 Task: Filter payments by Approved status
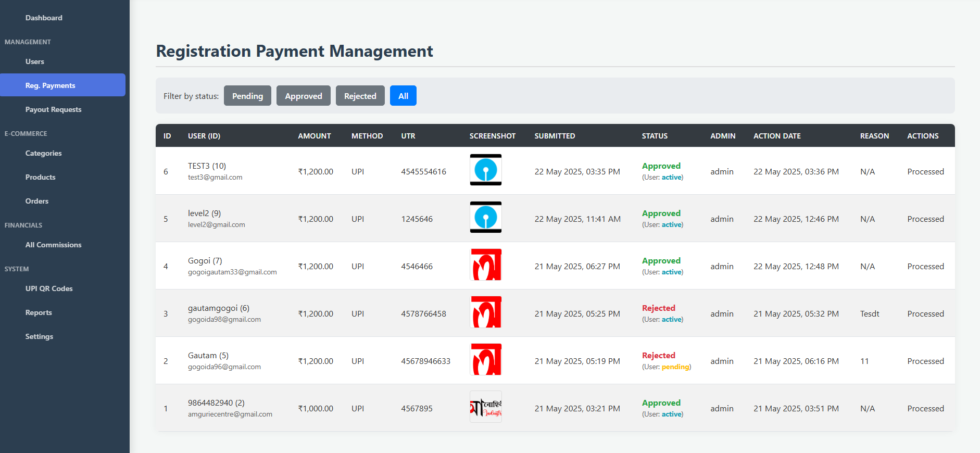(303, 96)
